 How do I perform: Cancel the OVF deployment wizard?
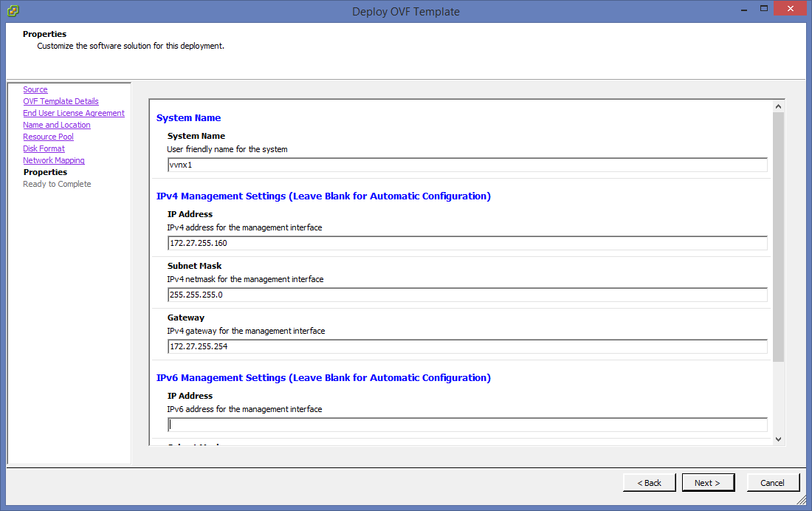(x=772, y=483)
